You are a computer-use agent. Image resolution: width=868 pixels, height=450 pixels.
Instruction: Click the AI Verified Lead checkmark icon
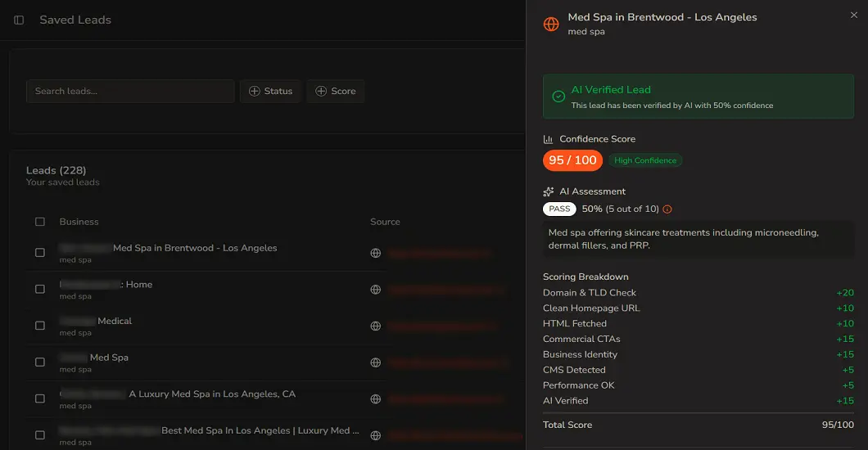(558, 97)
